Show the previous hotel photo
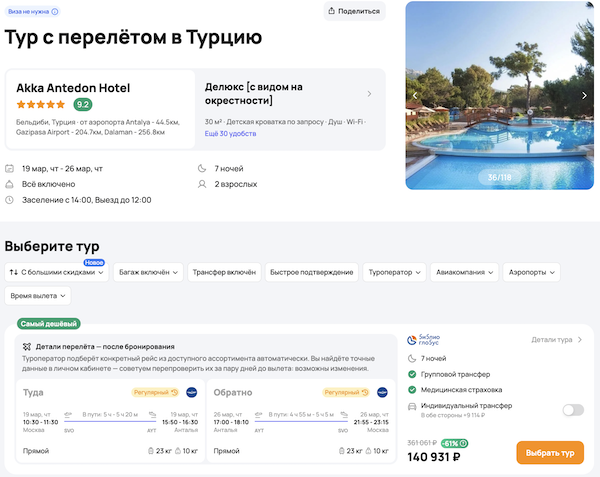The image size is (600, 477). point(415,96)
